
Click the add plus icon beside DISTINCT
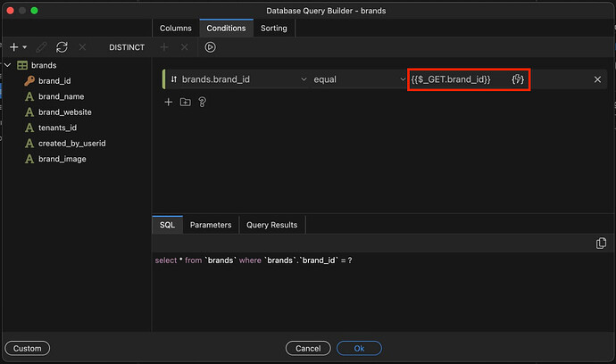(164, 47)
